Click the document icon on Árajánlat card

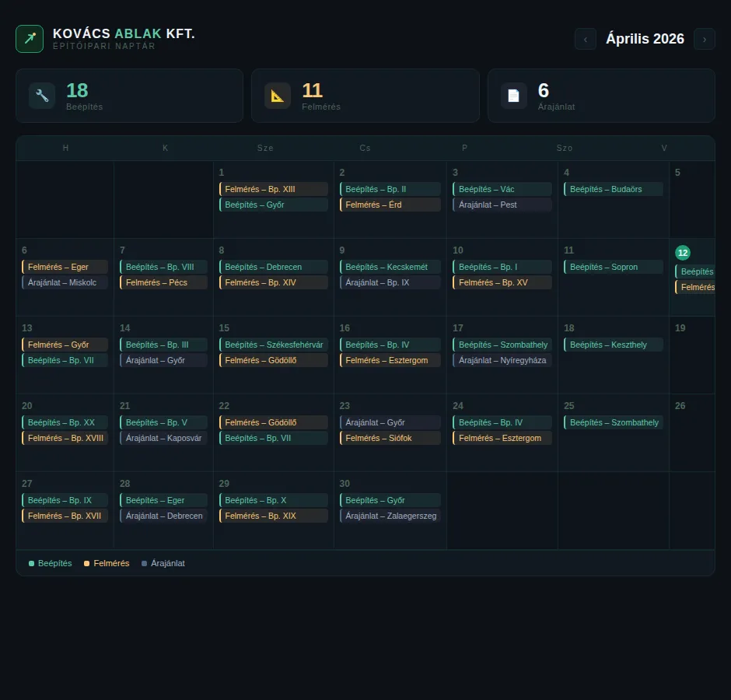tap(514, 96)
